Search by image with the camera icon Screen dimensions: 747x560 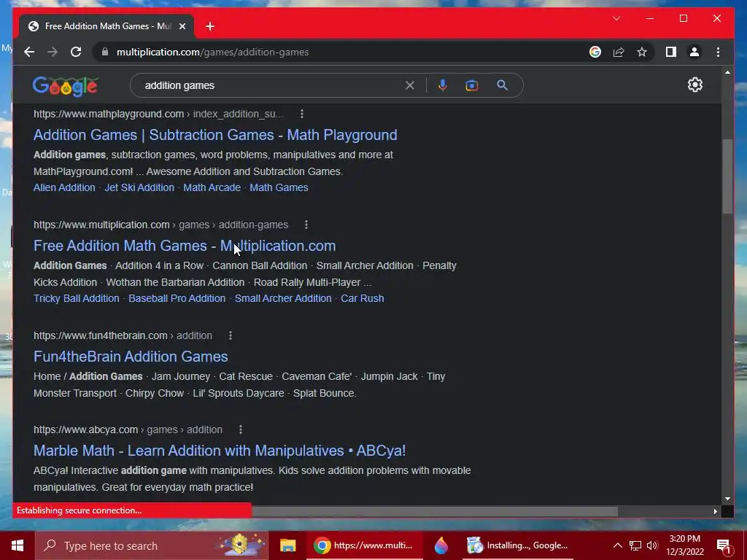point(472,86)
